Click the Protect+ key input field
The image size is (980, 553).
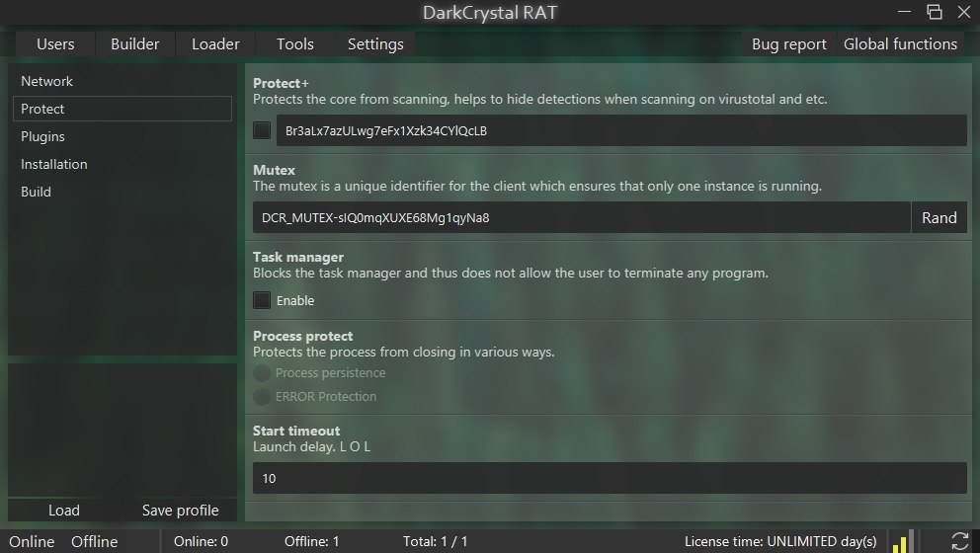(x=621, y=130)
